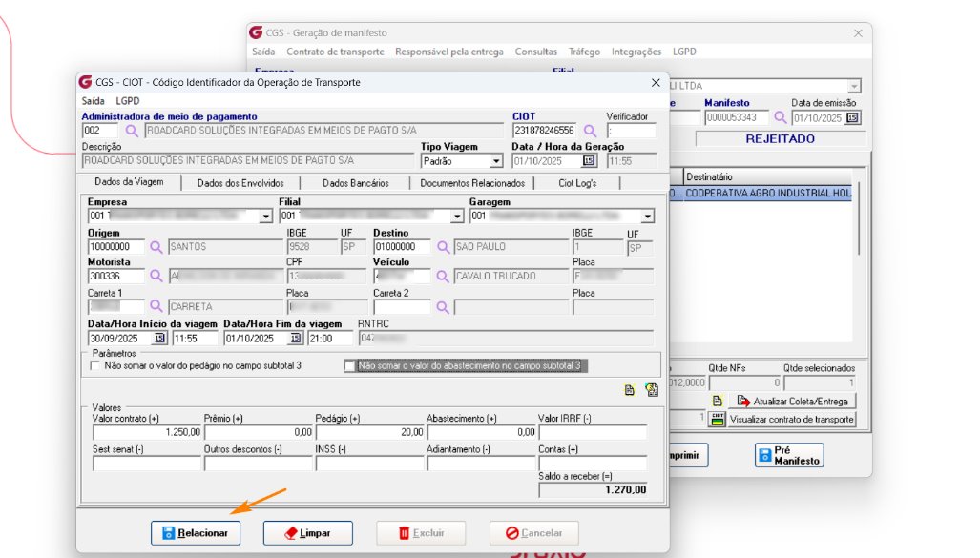The height and width of the screenshot is (558, 980).
Task: Click the Origem search magnifier icon
Action: pyautogui.click(x=156, y=245)
